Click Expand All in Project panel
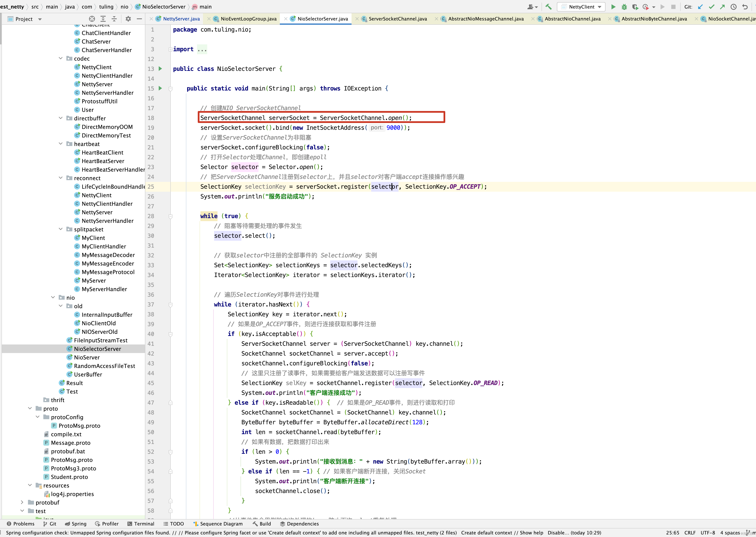Image resolution: width=756 pixels, height=537 pixels. pos(103,19)
